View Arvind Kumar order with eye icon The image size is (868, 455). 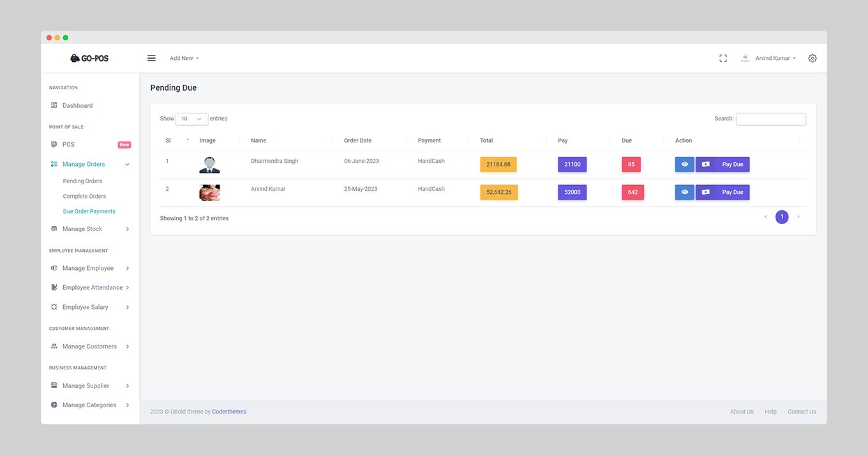coord(685,192)
